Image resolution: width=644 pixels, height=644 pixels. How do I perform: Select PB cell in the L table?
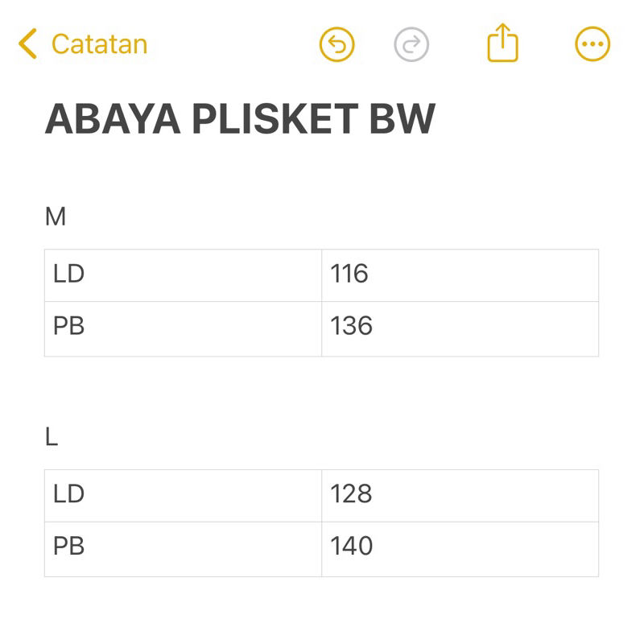pos(183,548)
